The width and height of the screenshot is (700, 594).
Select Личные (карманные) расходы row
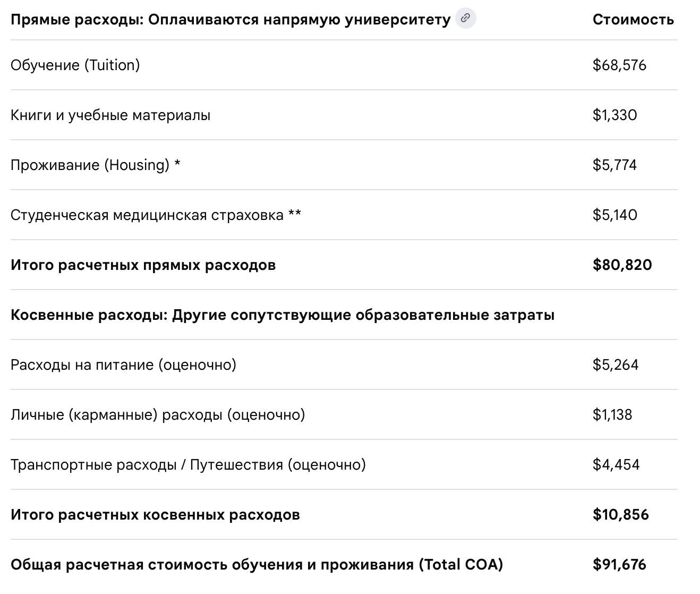(344, 415)
